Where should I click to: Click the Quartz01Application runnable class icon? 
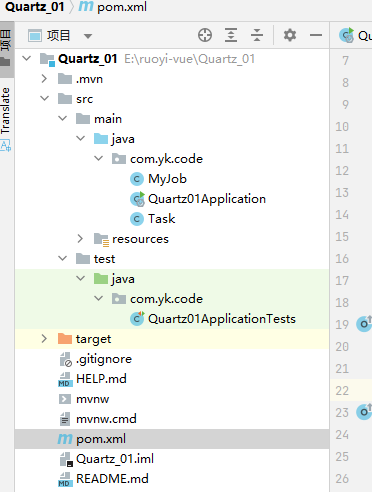coord(137,199)
